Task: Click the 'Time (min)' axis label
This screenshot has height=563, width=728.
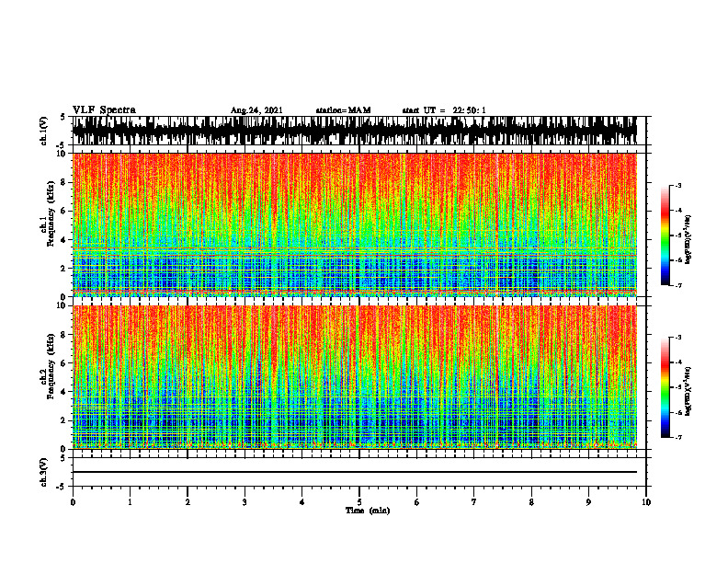Action: [x=368, y=511]
